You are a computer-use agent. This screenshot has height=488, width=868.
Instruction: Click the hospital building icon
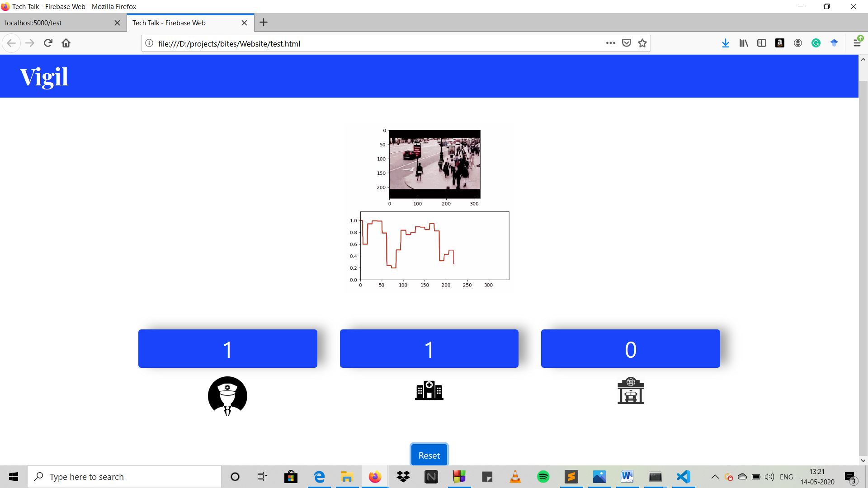tap(429, 390)
